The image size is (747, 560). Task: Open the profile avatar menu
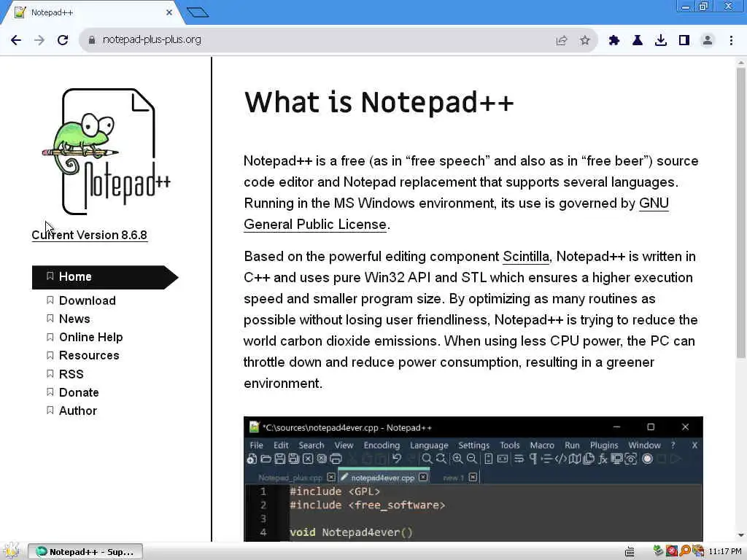click(x=708, y=40)
